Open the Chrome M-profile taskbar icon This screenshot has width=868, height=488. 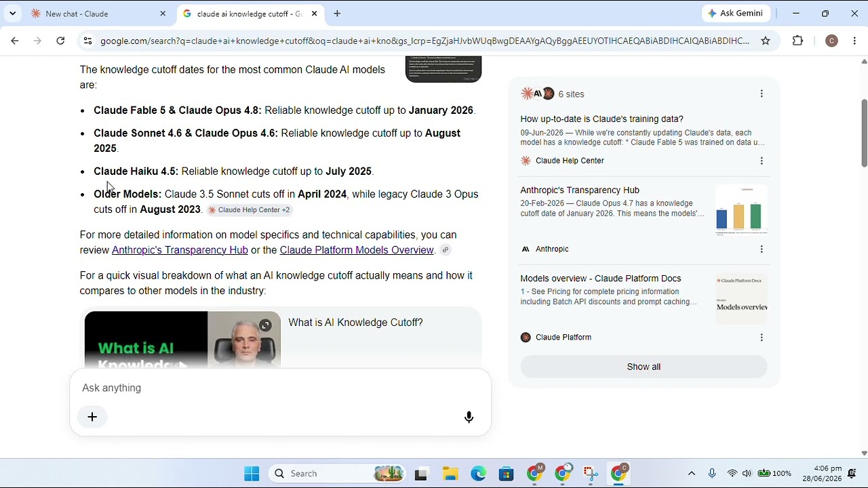tap(535, 472)
